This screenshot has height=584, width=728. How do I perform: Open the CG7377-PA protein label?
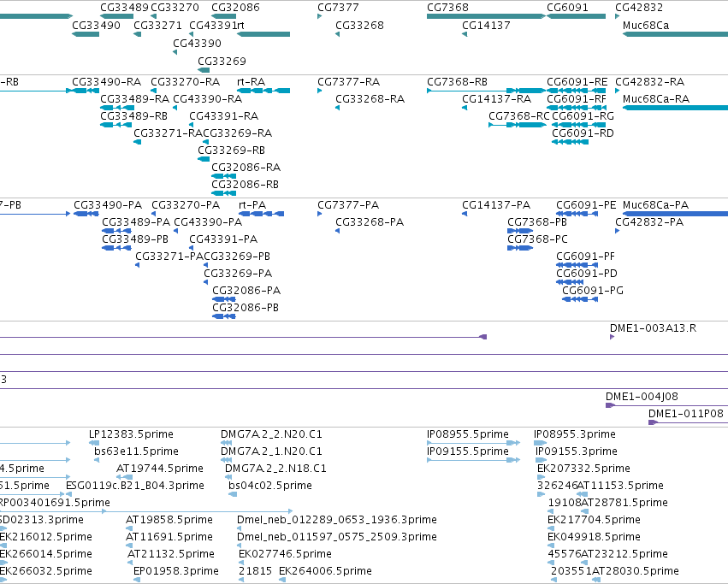(348, 204)
